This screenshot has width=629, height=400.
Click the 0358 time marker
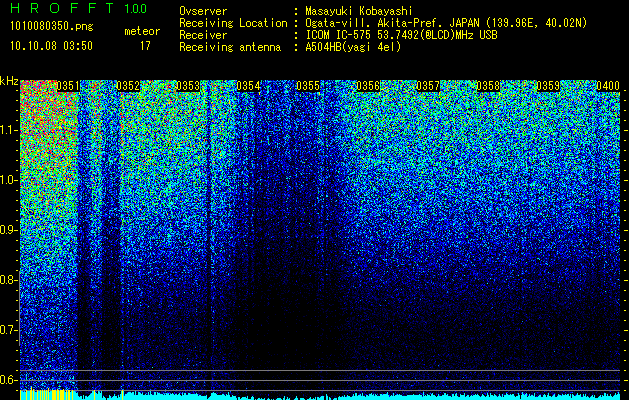pyautogui.click(x=488, y=86)
